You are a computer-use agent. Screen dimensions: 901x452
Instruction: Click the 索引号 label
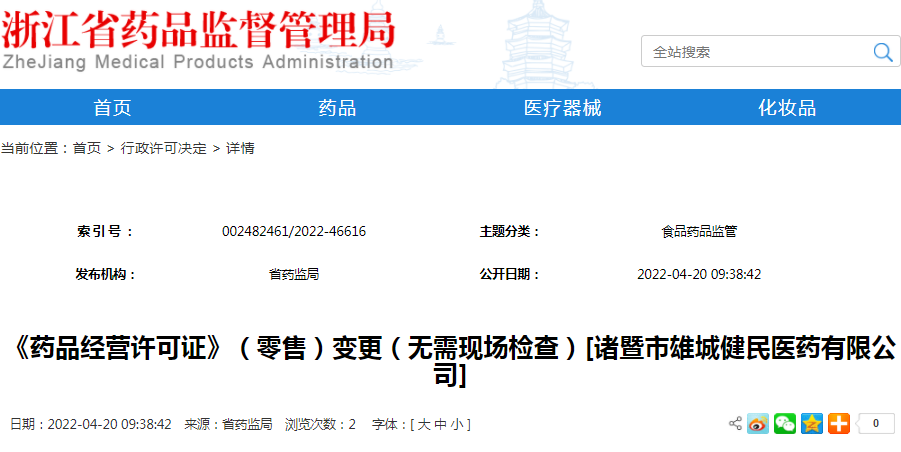pyautogui.click(x=105, y=231)
